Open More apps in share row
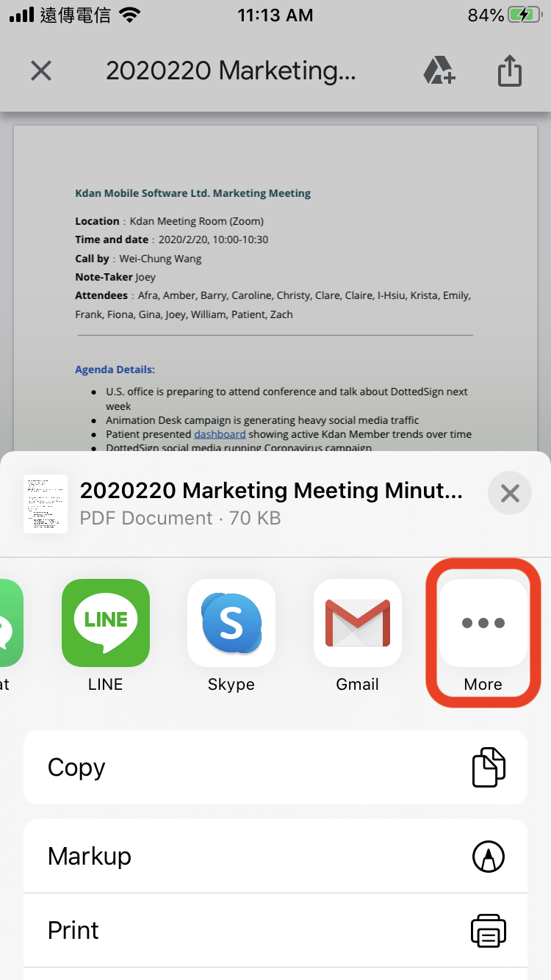 (x=483, y=623)
